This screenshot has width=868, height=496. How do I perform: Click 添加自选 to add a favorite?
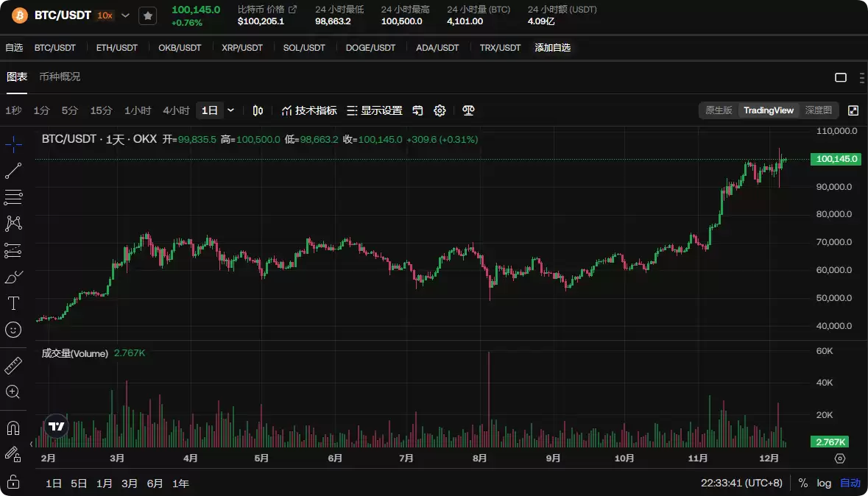point(553,47)
